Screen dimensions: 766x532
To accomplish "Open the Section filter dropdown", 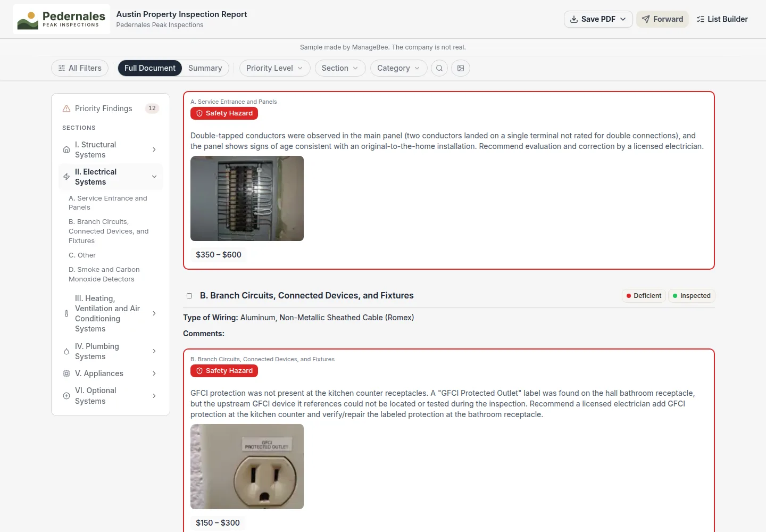I will coord(340,68).
